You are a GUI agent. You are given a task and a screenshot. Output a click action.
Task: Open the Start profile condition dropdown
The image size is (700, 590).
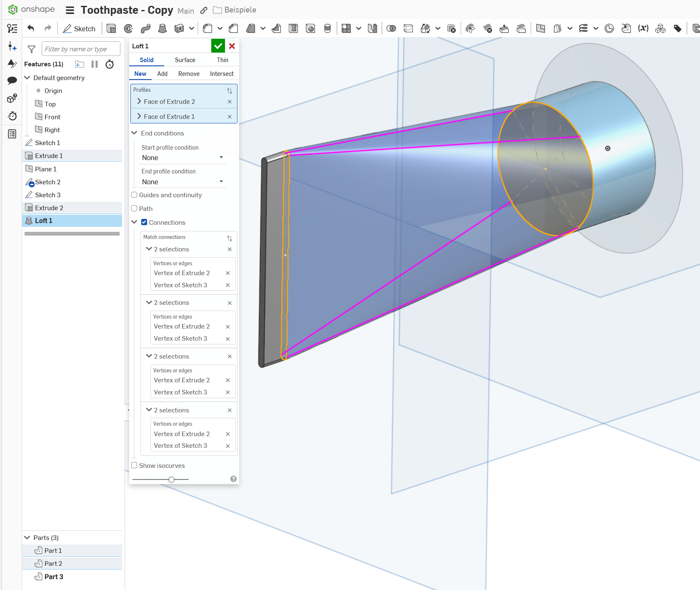click(182, 158)
